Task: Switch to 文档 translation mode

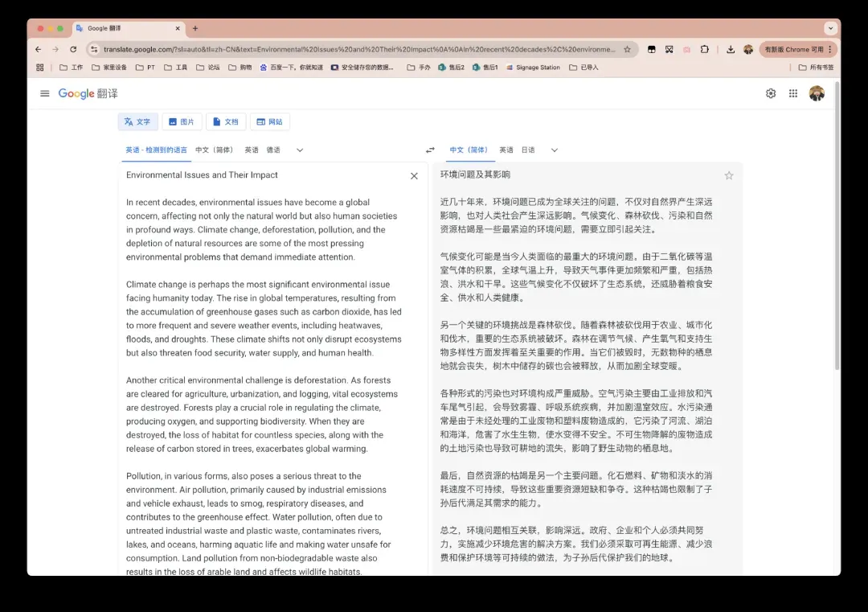Action: pyautogui.click(x=226, y=122)
